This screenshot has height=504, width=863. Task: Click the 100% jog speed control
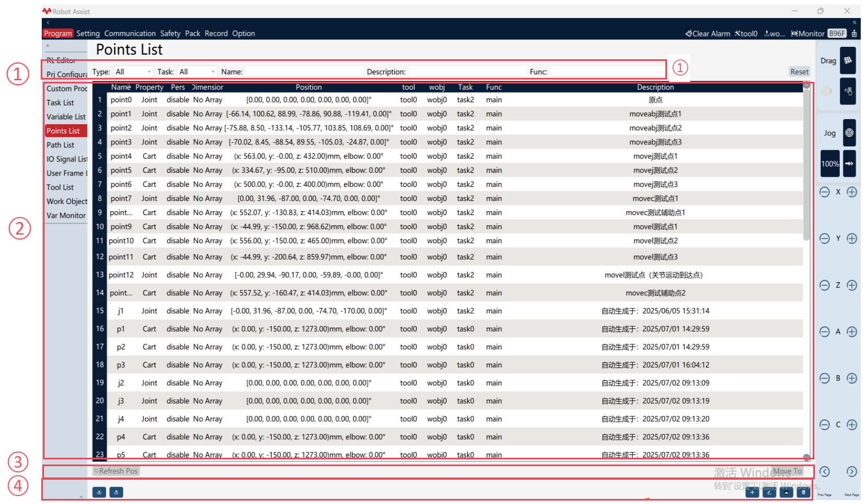coord(830,164)
